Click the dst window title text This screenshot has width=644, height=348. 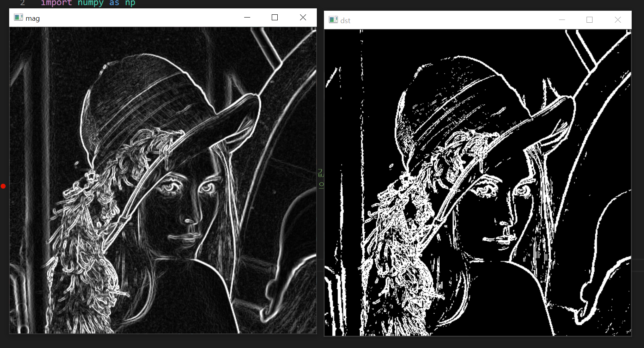pos(345,21)
